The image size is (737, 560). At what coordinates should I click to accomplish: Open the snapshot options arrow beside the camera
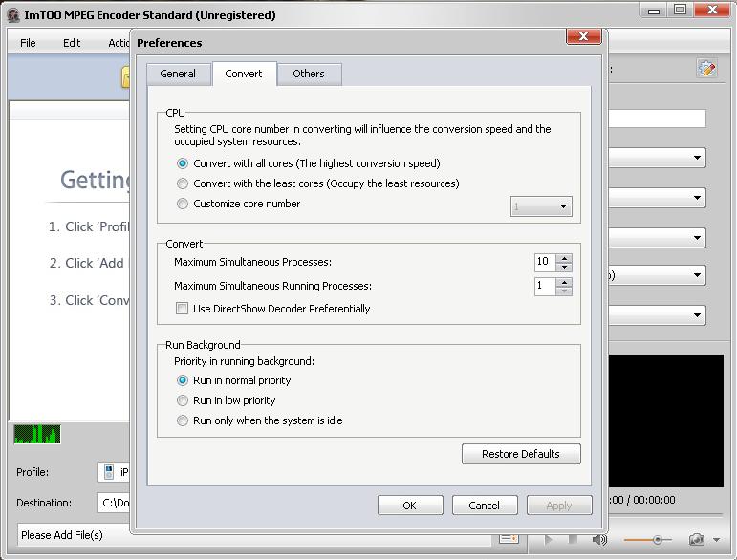tap(716, 540)
